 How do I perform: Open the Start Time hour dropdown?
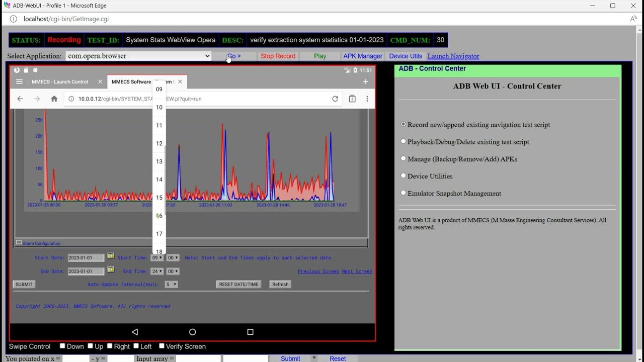tap(157, 257)
